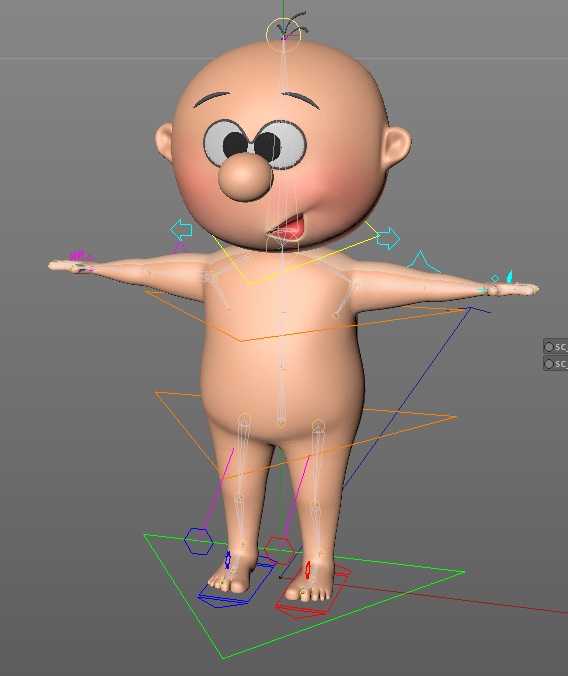This screenshot has width=568, height=676.
Task: Select the yellow circle neck controller
Action: point(282,247)
